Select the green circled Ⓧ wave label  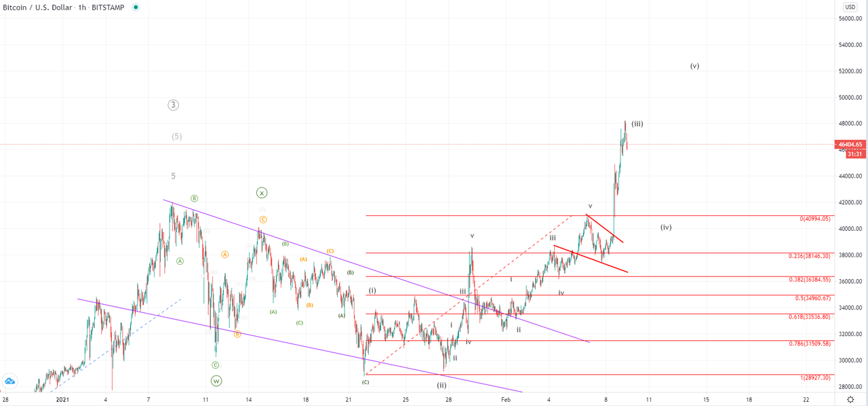pyautogui.click(x=262, y=193)
